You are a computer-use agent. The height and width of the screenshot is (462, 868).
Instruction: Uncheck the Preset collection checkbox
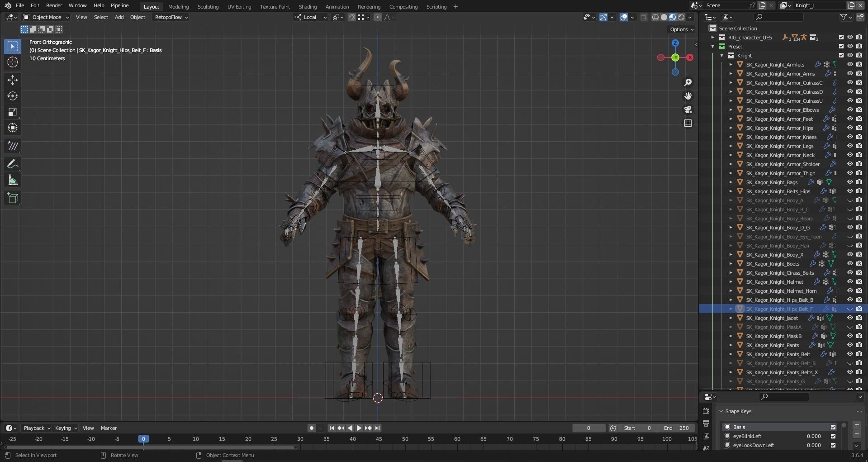pyautogui.click(x=841, y=47)
